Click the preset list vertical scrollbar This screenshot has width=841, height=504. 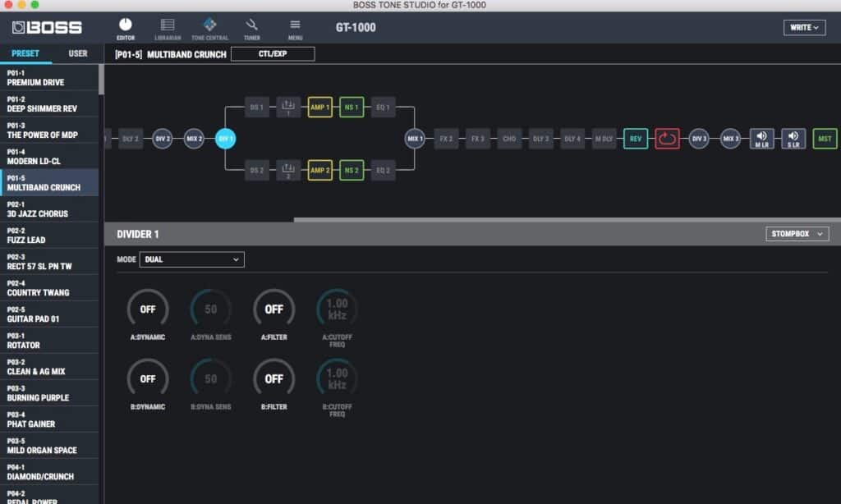point(101,80)
